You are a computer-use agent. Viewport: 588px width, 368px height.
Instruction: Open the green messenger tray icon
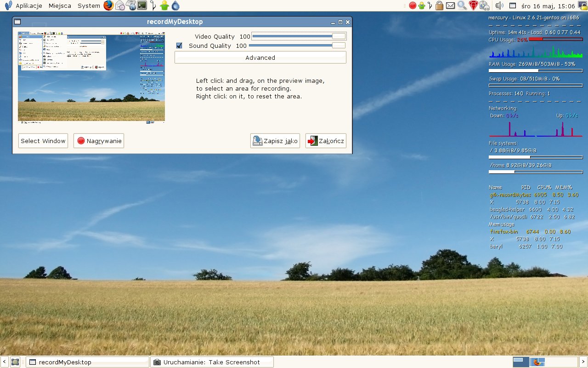pyautogui.click(x=421, y=6)
